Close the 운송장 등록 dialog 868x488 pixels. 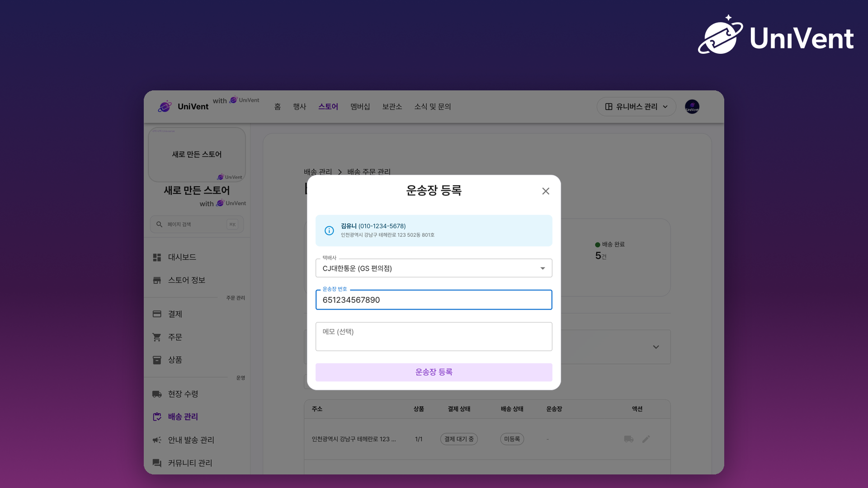point(546,191)
